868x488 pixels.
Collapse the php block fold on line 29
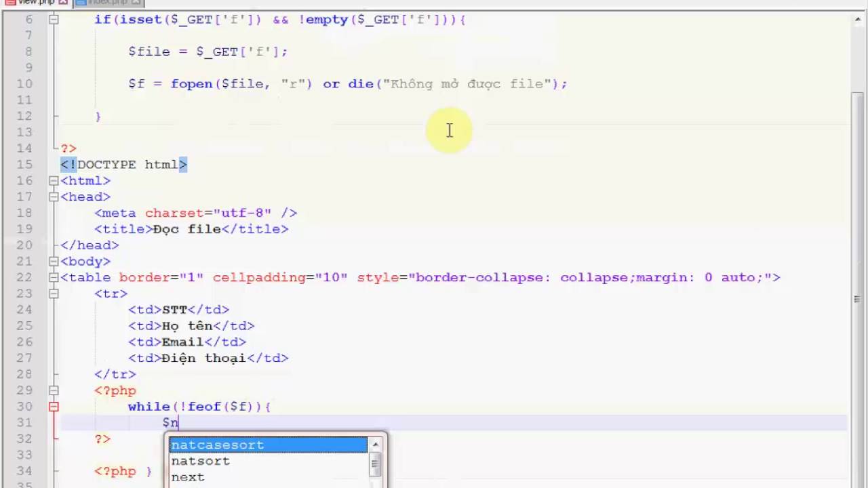[54, 390]
